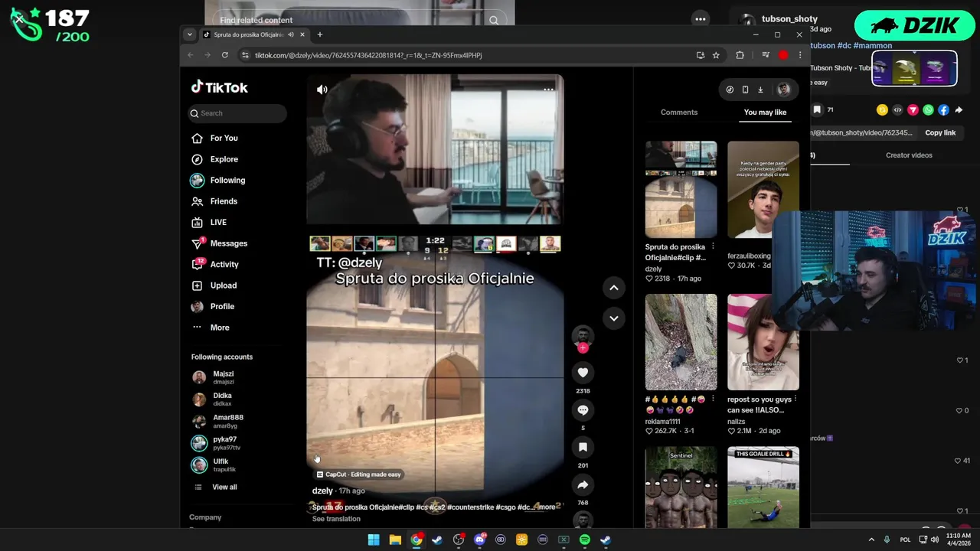The height and width of the screenshot is (551, 980).
Task: Open the Windows Start menu
Action: 374,540
